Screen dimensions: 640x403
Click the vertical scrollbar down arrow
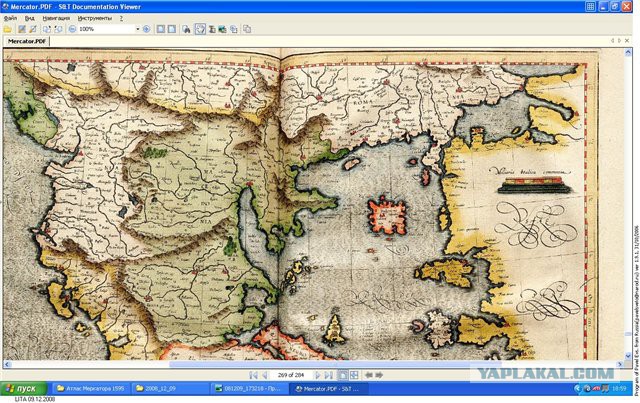(x=628, y=356)
